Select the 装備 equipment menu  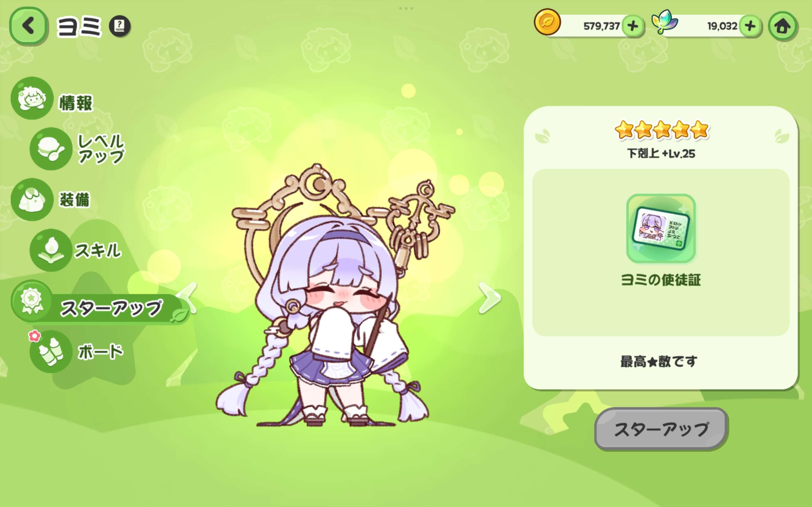[x=51, y=199]
